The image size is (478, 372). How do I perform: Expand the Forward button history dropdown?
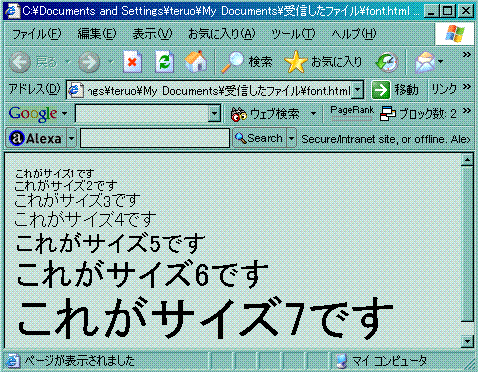coord(111,62)
